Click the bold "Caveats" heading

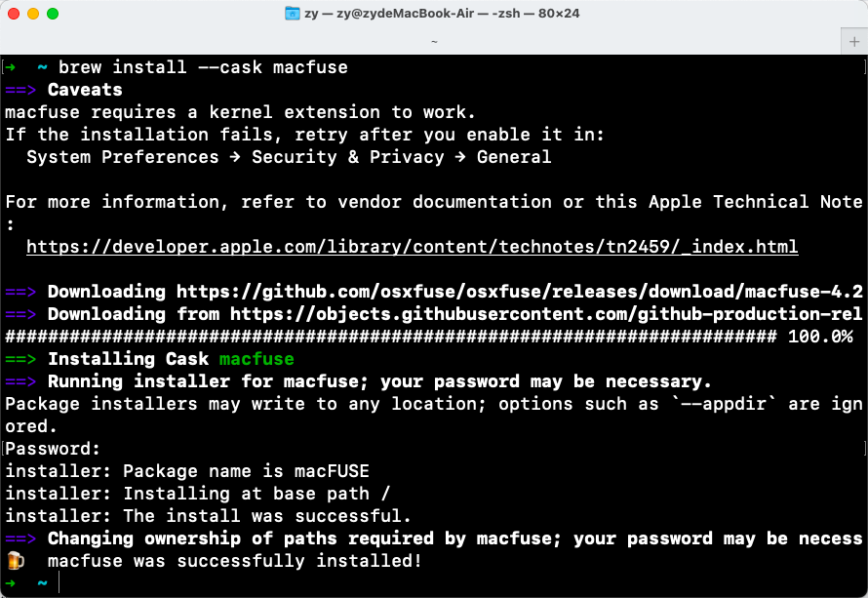tap(85, 90)
